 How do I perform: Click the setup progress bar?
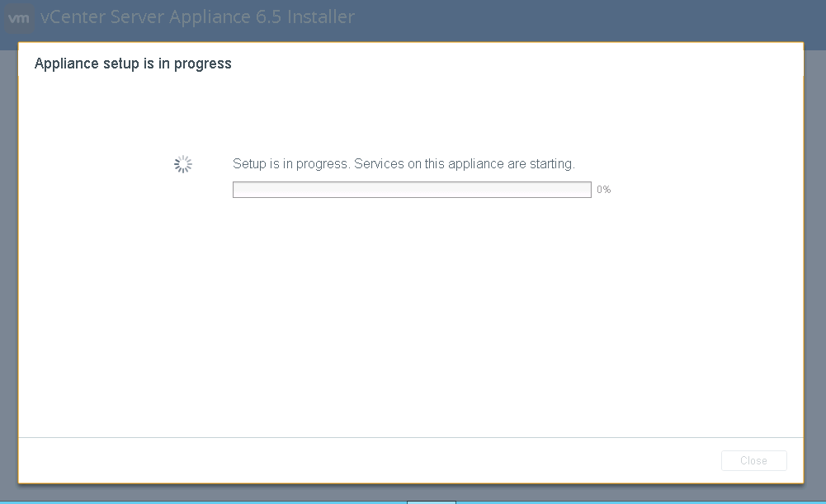412,190
